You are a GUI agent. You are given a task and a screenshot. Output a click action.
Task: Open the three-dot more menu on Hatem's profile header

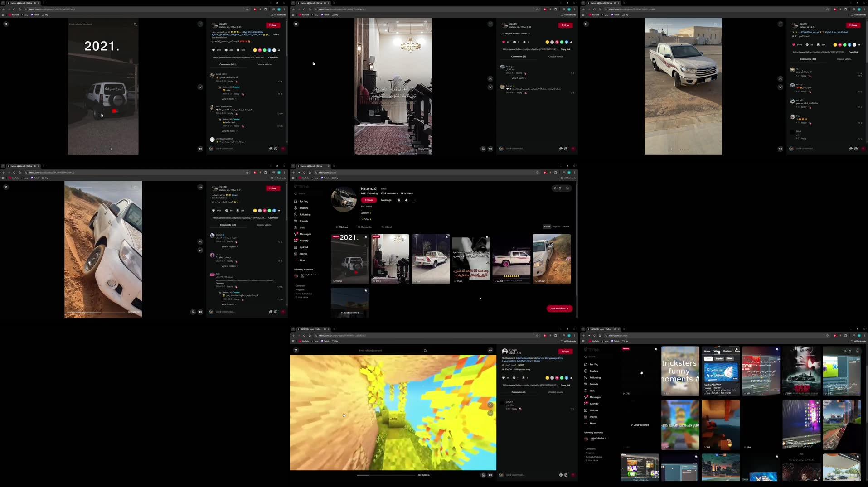point(414,200)
